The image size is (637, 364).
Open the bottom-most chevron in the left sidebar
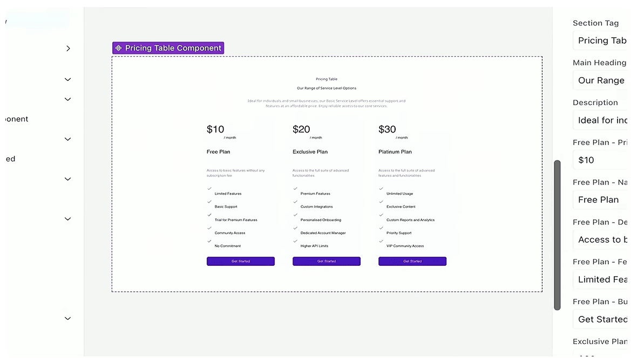(x=67, y=318)
